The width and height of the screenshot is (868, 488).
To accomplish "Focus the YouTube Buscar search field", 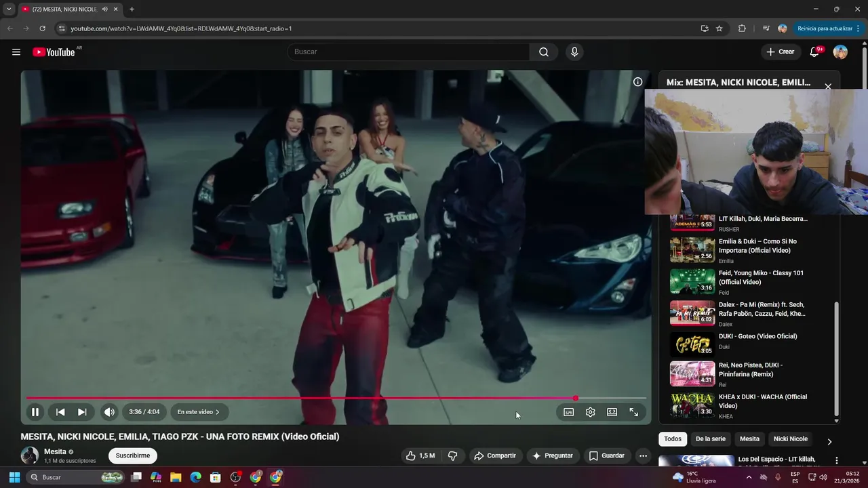I will 408,52.
